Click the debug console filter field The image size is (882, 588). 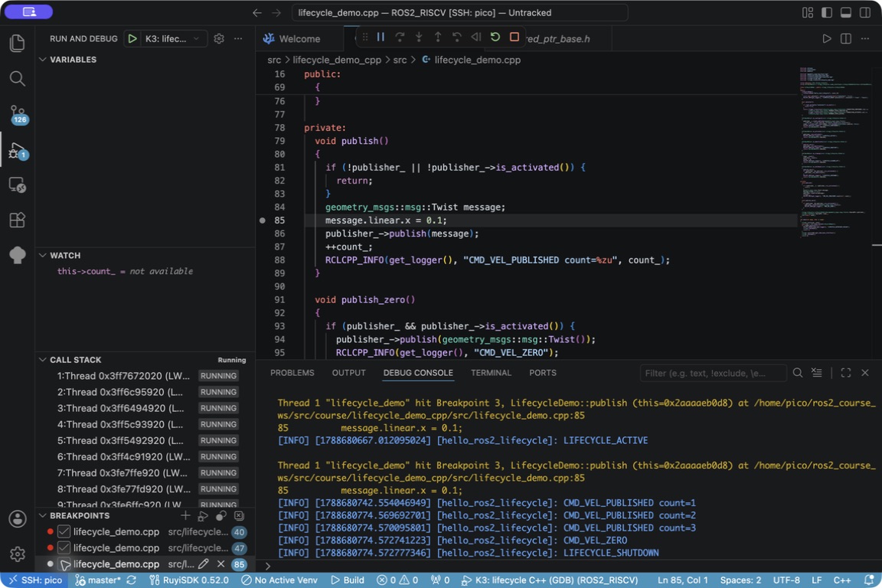pyautogui.click(x=713, y=373)
